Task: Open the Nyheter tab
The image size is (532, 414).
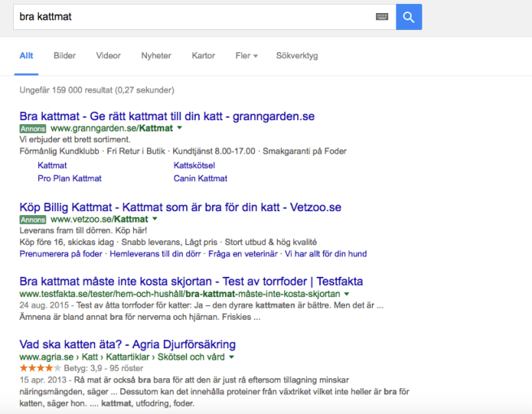Action: coord(156,56)
